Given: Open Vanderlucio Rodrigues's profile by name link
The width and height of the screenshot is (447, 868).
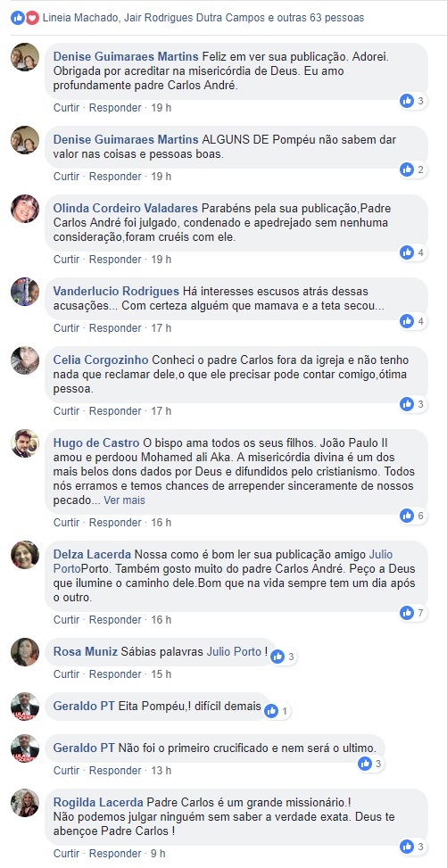Looking at the screenshot, I should coord(116,291).
